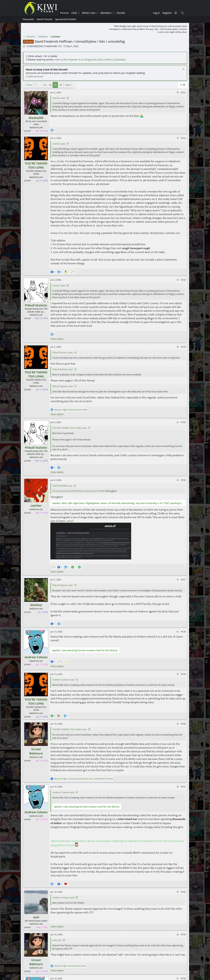Expand the Chat dropdown arrow

coord(79,13)
